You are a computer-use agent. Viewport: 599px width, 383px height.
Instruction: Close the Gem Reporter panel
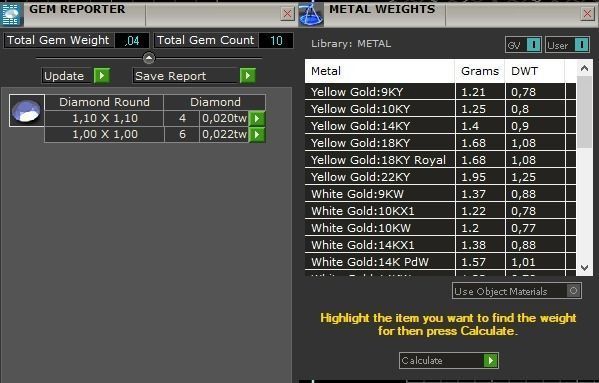(287, 14)
